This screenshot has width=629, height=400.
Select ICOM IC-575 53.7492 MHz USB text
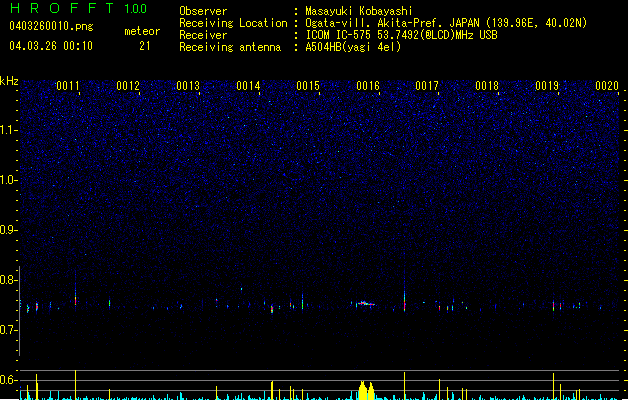coord(402,35)
